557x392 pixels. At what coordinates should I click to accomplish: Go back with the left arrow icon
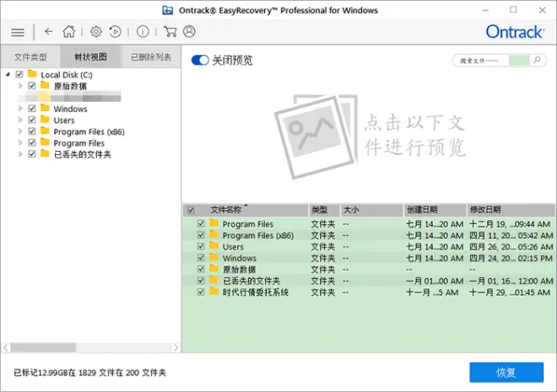tap(49, 31)
